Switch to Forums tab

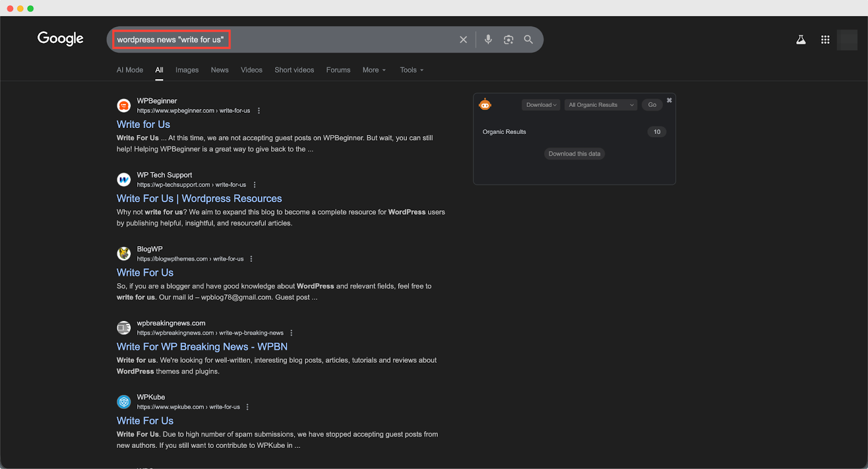click(338, 70)
